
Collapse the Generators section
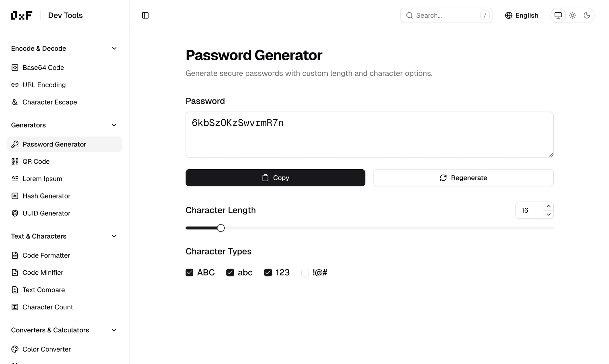click(x=114, y=125)
